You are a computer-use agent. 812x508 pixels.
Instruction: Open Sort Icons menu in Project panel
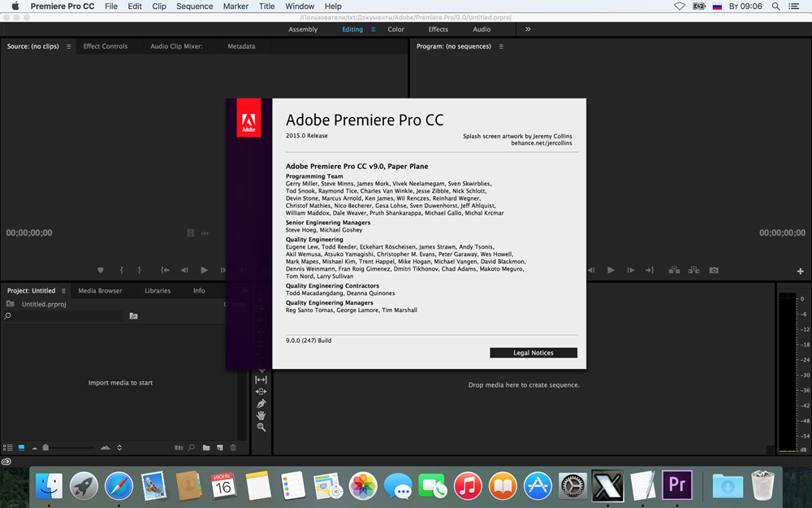click(x=119, y=447)
